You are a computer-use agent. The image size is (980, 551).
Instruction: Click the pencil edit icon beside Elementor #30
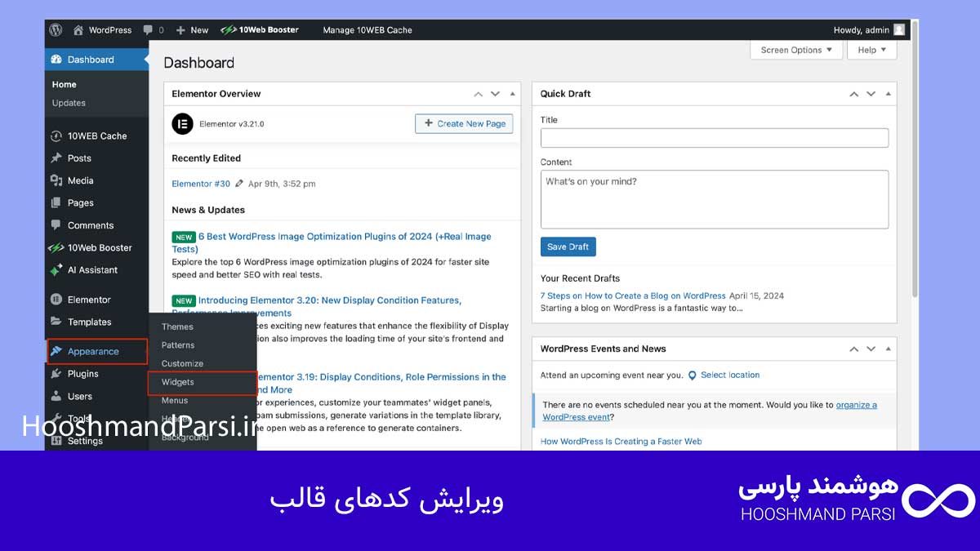[x=240, y=184]
